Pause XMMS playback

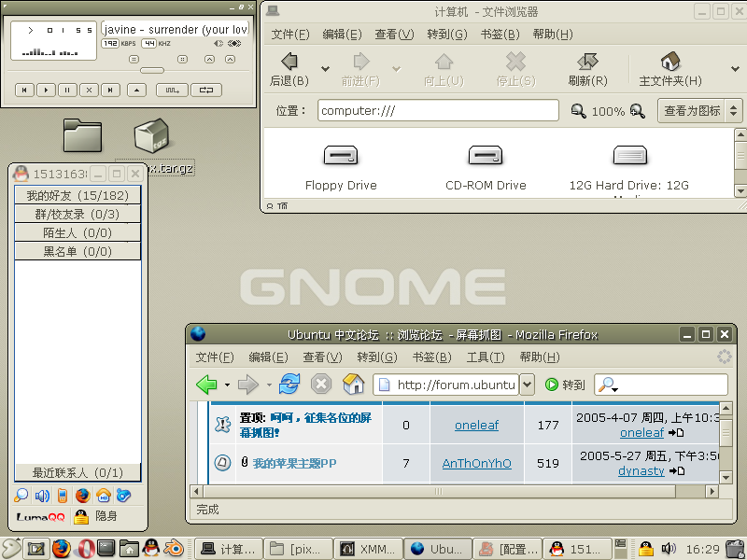[67, 90]
